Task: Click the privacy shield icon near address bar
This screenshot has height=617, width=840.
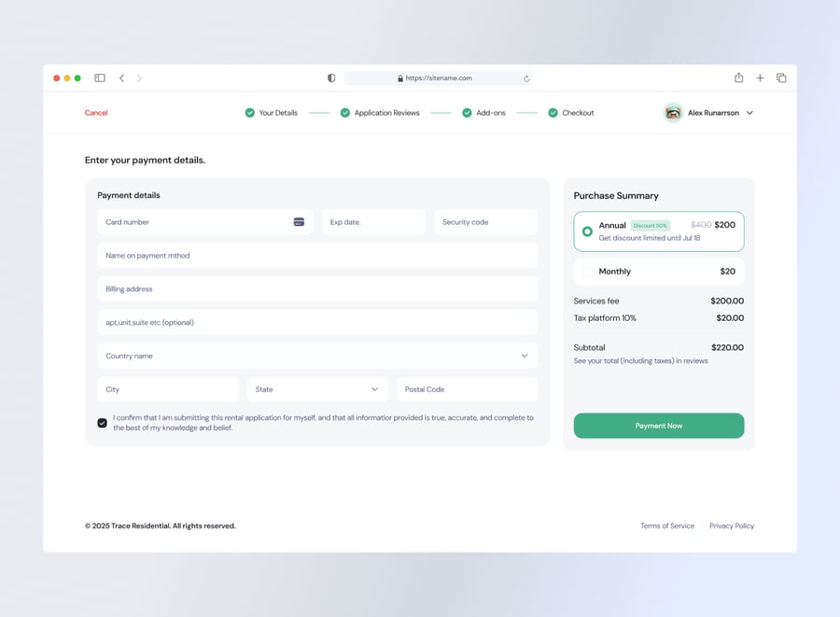Action: 331,78
